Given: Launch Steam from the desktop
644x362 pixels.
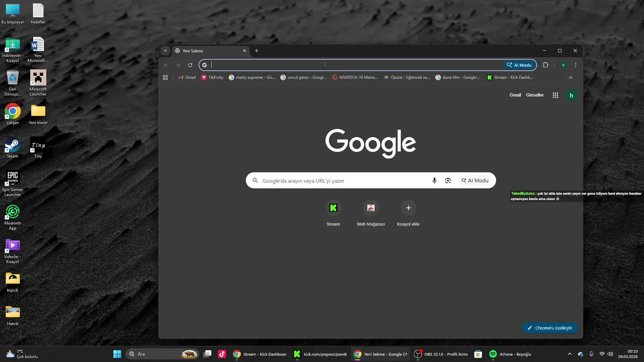Looking at the screenshot, I should pos(13,148).
